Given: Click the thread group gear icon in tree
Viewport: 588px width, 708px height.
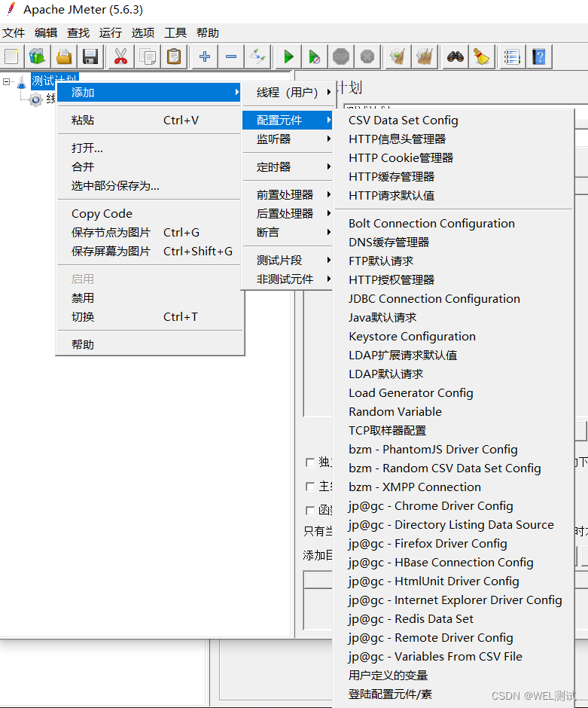Looking at the screenshot, I should click(x=35, y=99).
